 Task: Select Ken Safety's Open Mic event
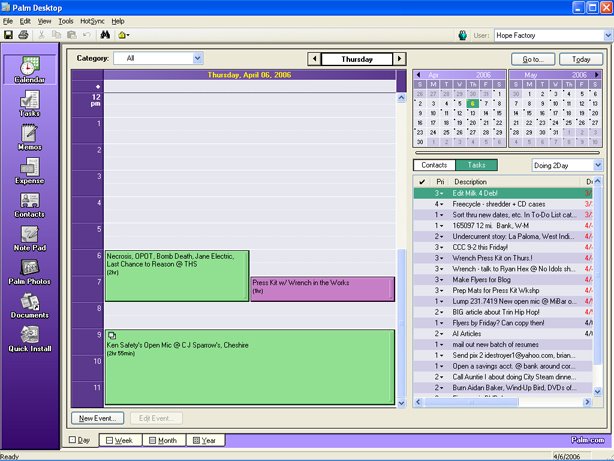click(x=250, y=367)
